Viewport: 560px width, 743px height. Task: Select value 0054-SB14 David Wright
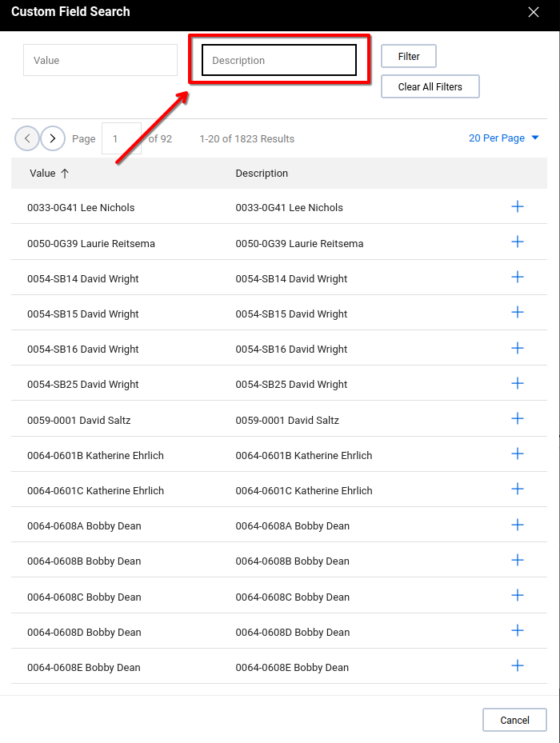point(83,278)
